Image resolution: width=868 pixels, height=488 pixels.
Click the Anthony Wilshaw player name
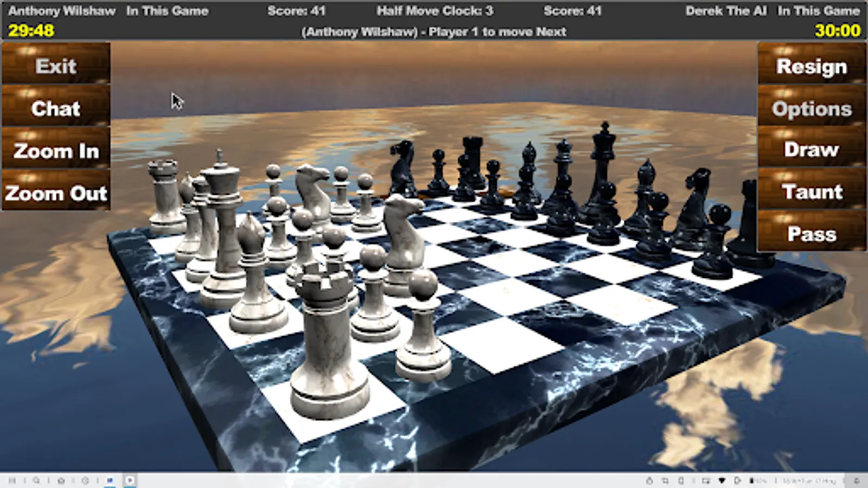pos(61,10)
